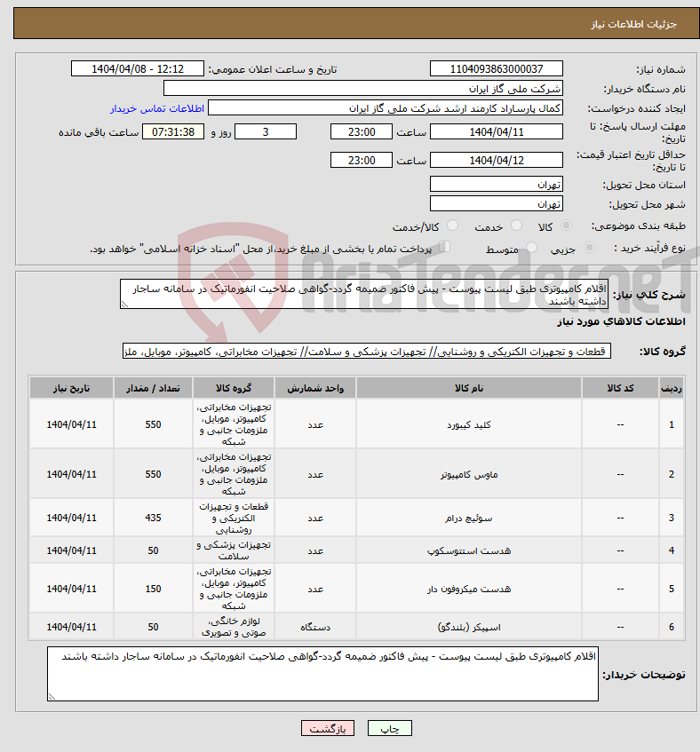Click the توضیحات خریدار text area
This screenshot has width=700, height=752.
322,674
